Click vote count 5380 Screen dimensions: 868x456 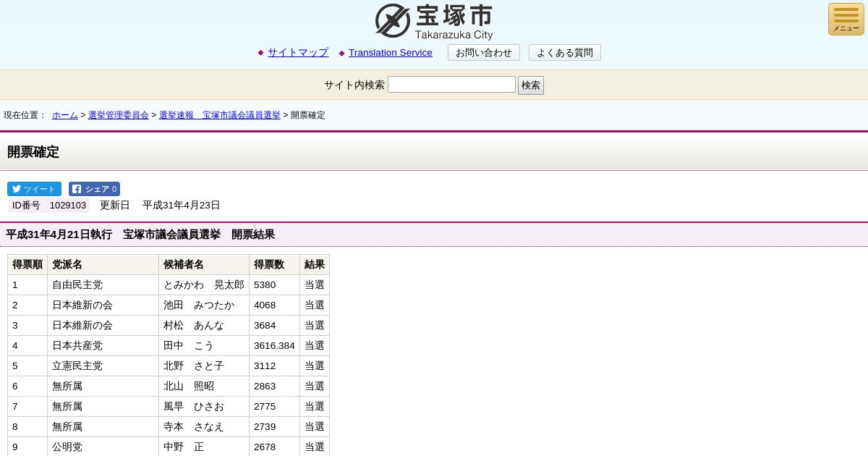click(x=275, y=285)
